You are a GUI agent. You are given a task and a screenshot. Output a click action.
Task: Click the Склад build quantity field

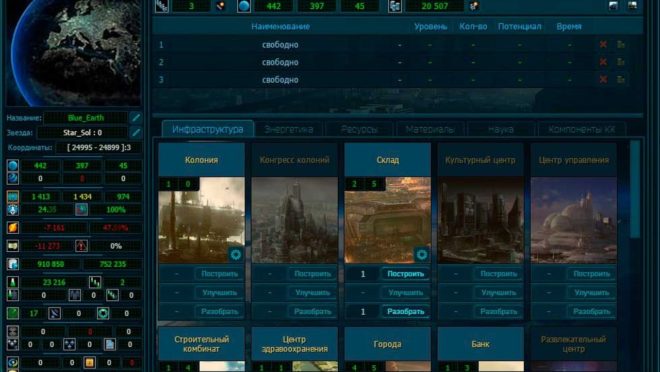click(x=363, y=274)
